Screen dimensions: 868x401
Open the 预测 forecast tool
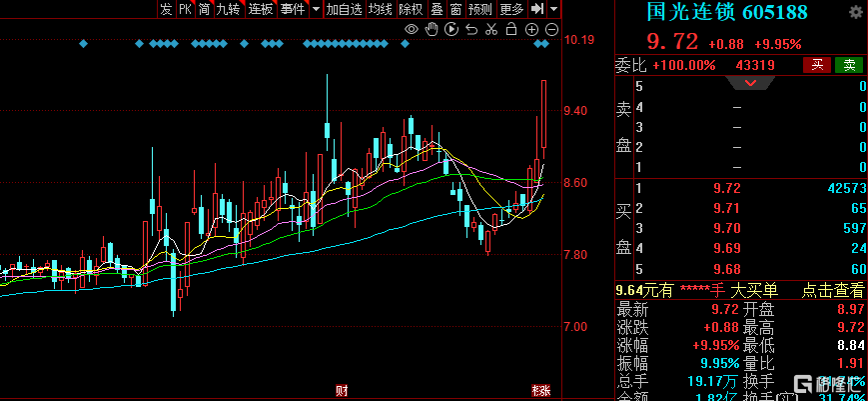tap(479, 9)
